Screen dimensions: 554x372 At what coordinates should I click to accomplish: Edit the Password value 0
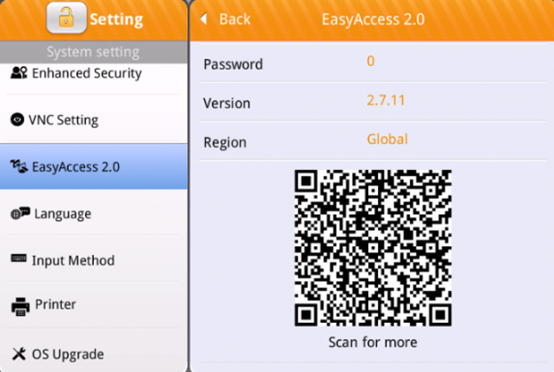pyautogui.click(x=371, y=61)
